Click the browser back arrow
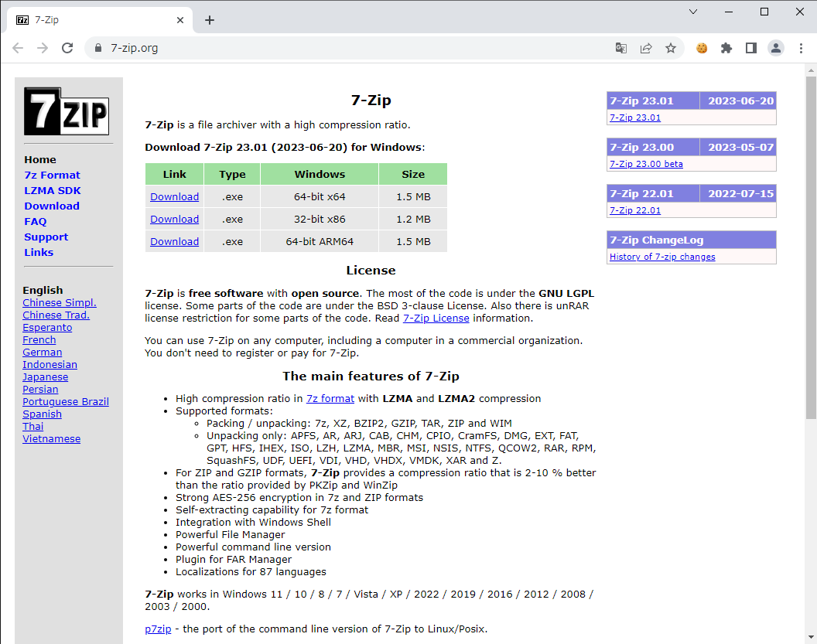 (x=18, y=48)
